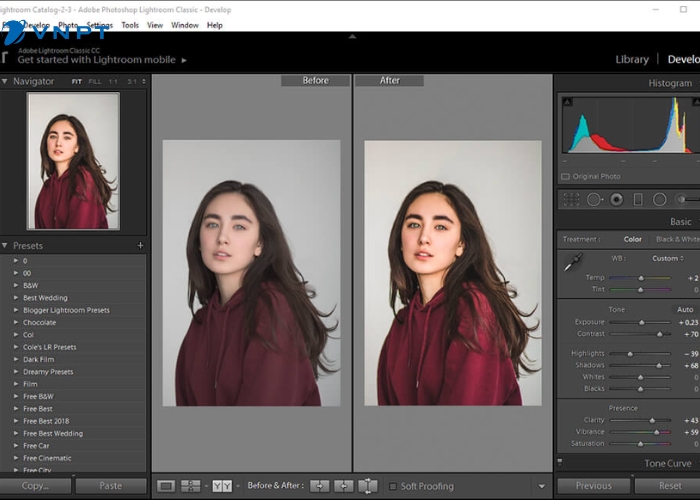Click the After photo preview
The height and width of the screenshot is (500, 700).
(453, 273)
